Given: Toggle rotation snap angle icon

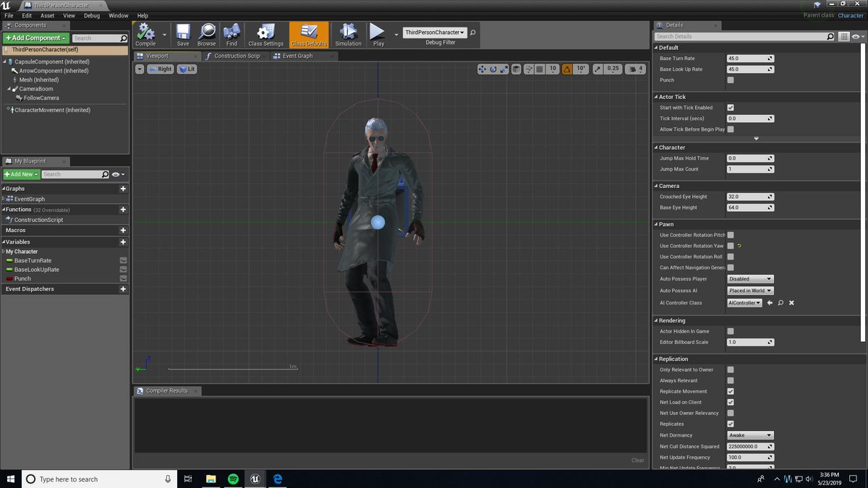Looking at the screenshot, I should click(x=568, y=69).
